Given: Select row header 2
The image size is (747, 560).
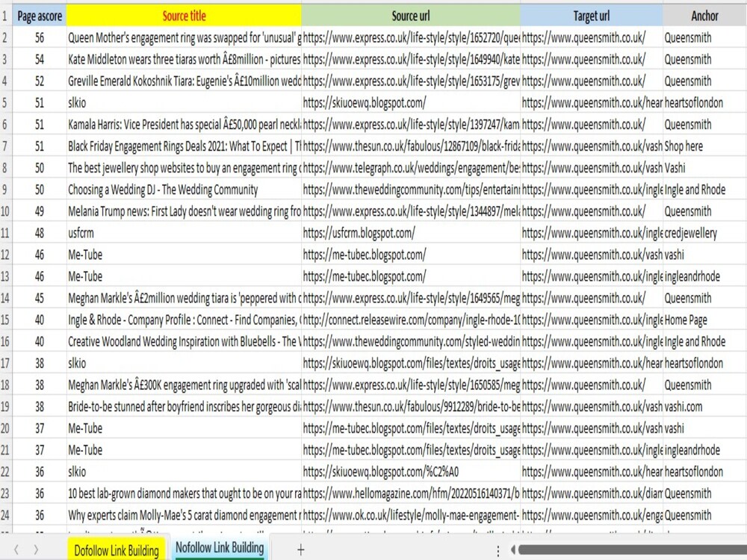Looking at the screenshot, I should coord(6,37).
